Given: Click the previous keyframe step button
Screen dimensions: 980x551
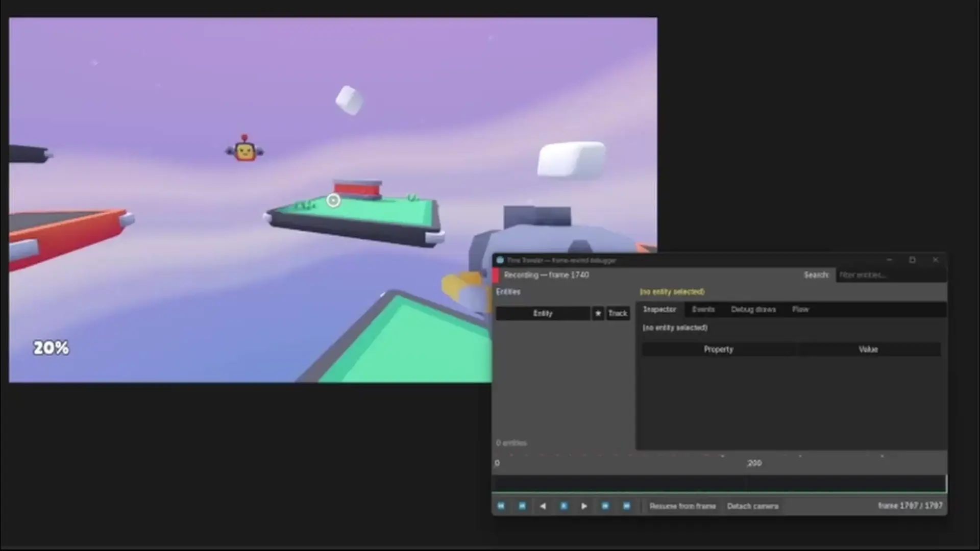Looking at the screenshot, I should (522, 506).
